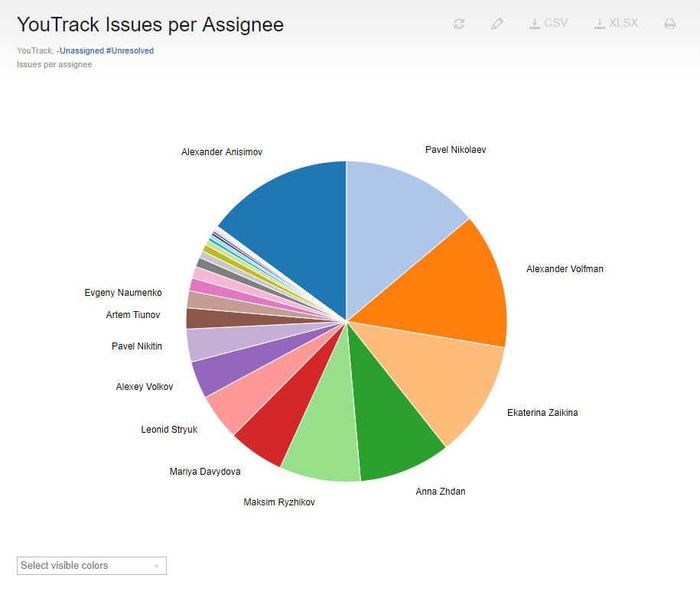The image size is (700, 604).
Task: Open the report edit pencil icon
Action: pyautogui.click(x=497, y=23)
